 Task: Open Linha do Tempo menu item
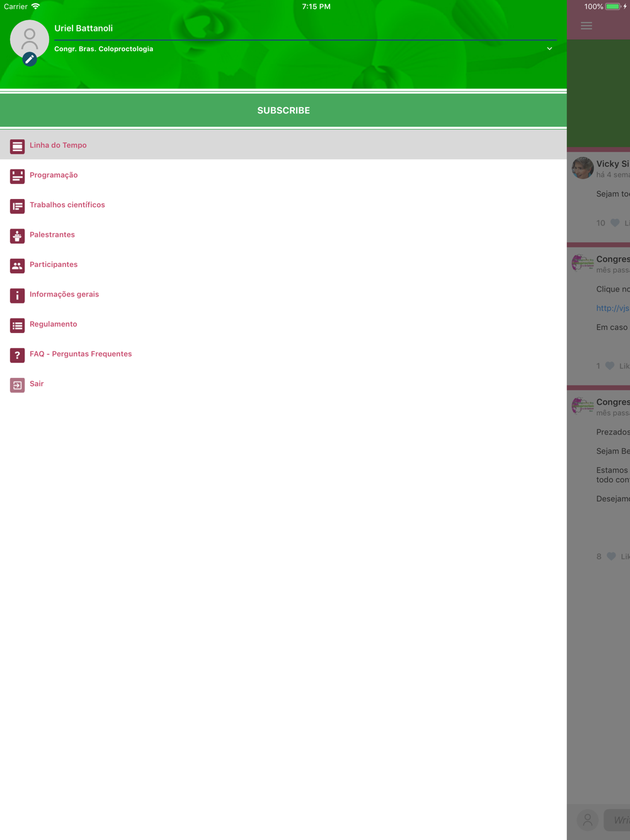tap(283, 145)
